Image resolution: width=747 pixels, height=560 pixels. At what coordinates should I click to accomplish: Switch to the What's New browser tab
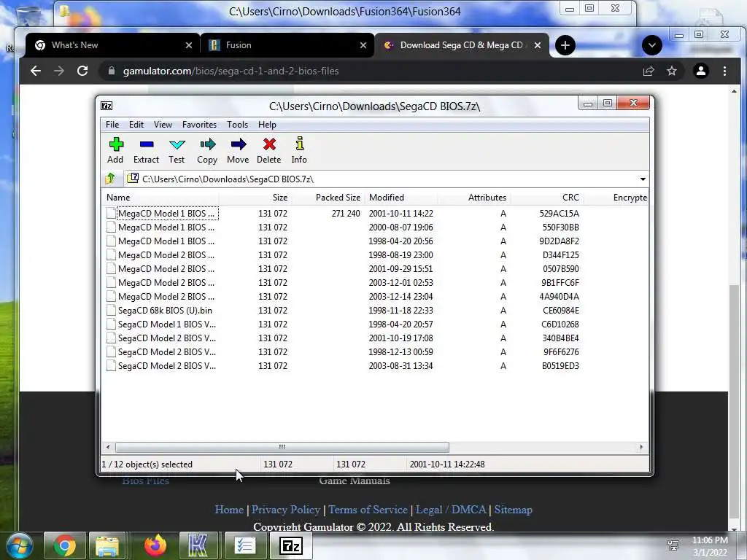(x=113, y=45)
